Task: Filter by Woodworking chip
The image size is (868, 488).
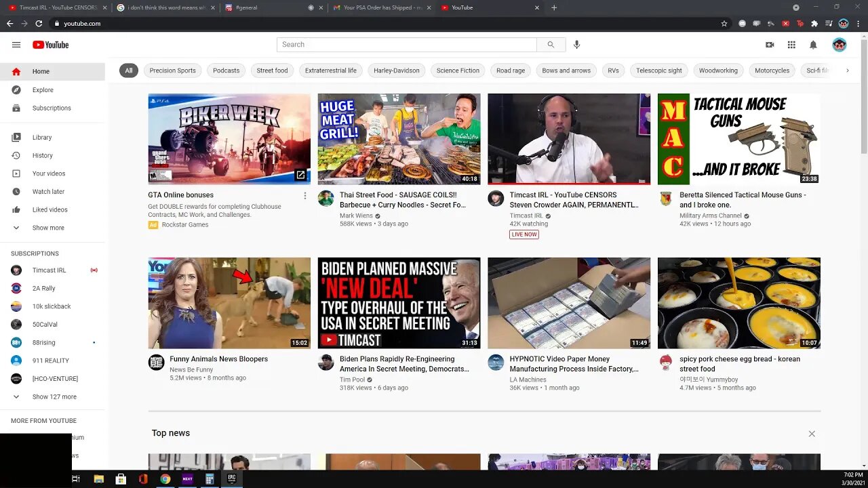Action: pos(718,70)
